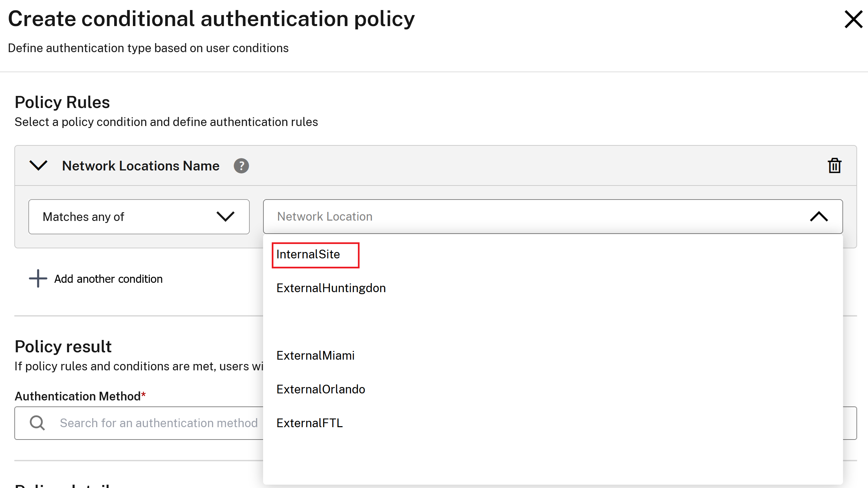Click the Authentication Method label
Screen dimensions: 868x488
(x=77, y=396)
